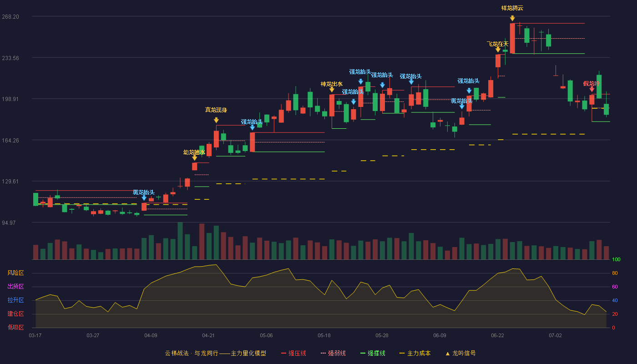
Task: Click the yellow arrow below 飞龙在天
Action: click(498, 50)
